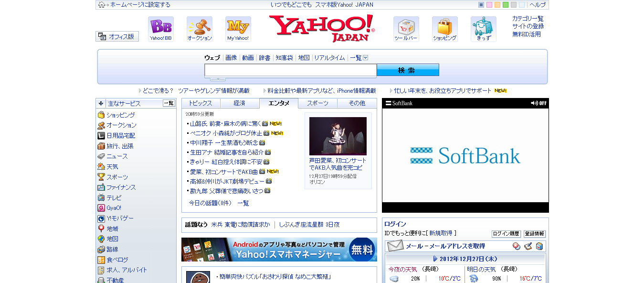
Task: Click camera icon beside 山路氏 headline
Action: pyautogui.click(x=265, y=123)
